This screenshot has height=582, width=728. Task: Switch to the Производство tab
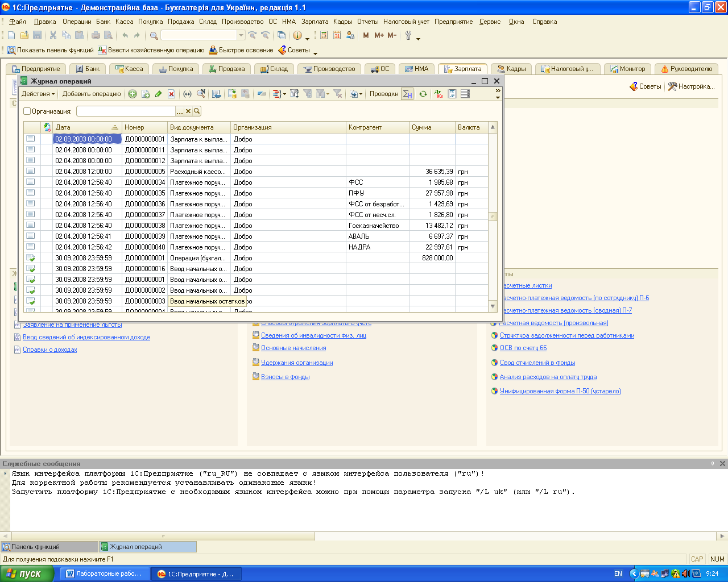click(330, 69)
